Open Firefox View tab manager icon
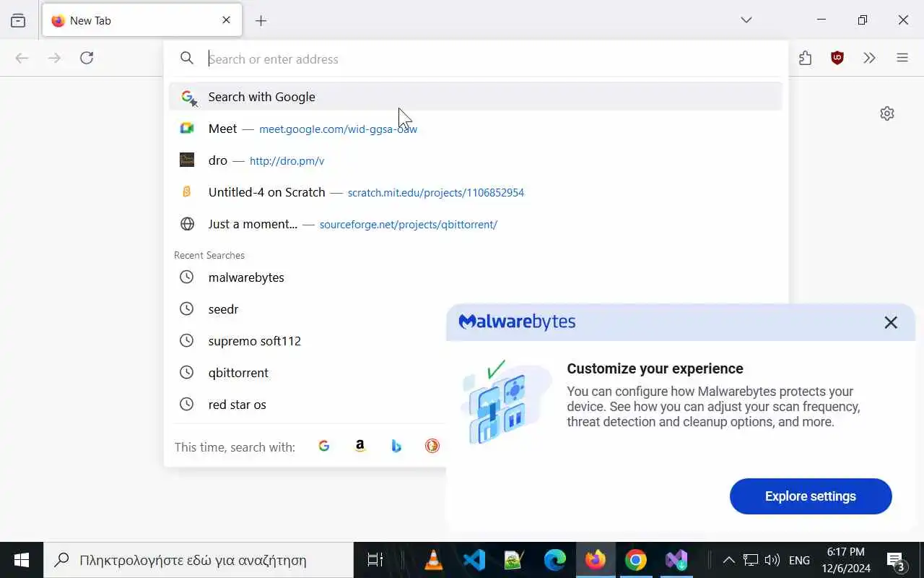 (x=18, y=21)
